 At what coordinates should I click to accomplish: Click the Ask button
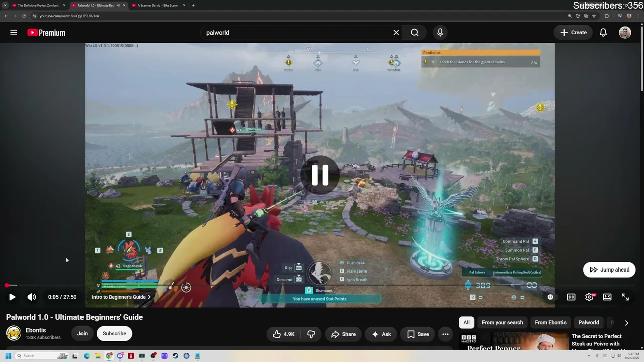point(381,334)
